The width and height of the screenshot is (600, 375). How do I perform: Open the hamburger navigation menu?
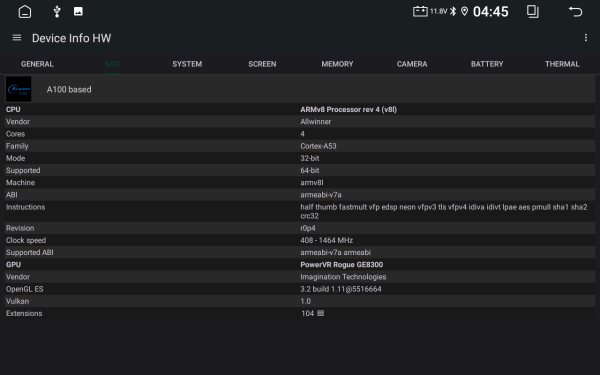tap(17, 38)
